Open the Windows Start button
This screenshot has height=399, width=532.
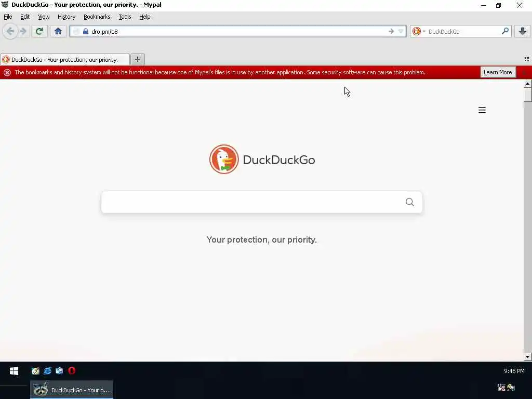point(14,371)
